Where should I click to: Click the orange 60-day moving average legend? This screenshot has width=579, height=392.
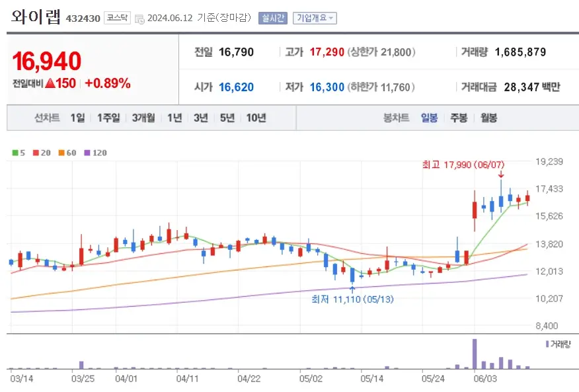click(x=63, y=152)
